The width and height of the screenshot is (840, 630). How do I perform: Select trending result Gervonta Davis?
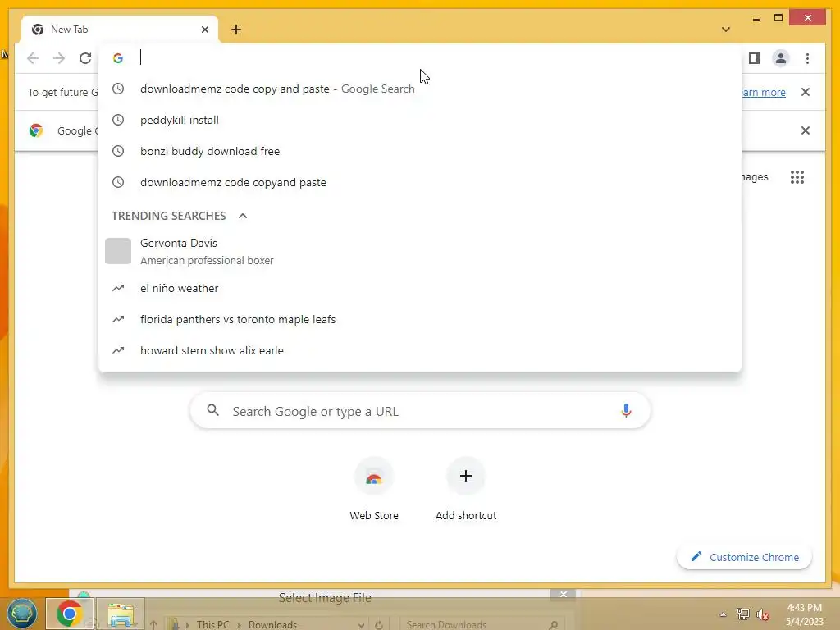[x=420, y=251]
